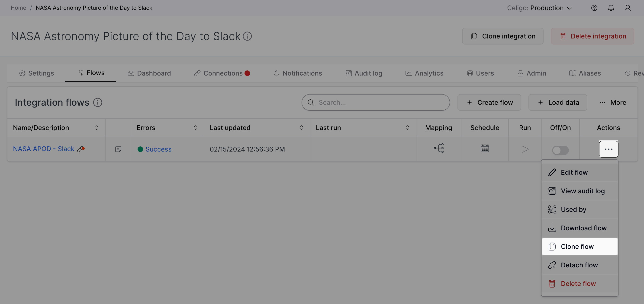644x304 pixels.
Task: Open the Admin tab
Action: coord(531,73)
